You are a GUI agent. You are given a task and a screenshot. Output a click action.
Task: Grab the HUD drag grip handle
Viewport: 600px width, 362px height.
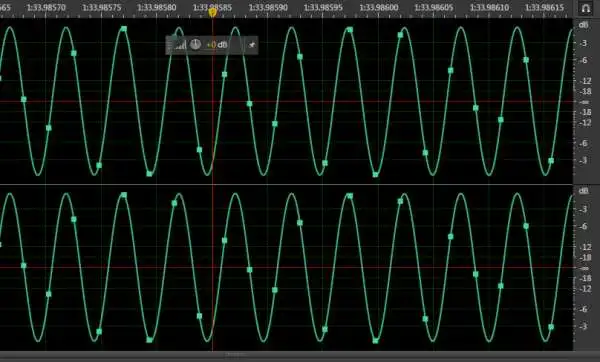[170, 45]
